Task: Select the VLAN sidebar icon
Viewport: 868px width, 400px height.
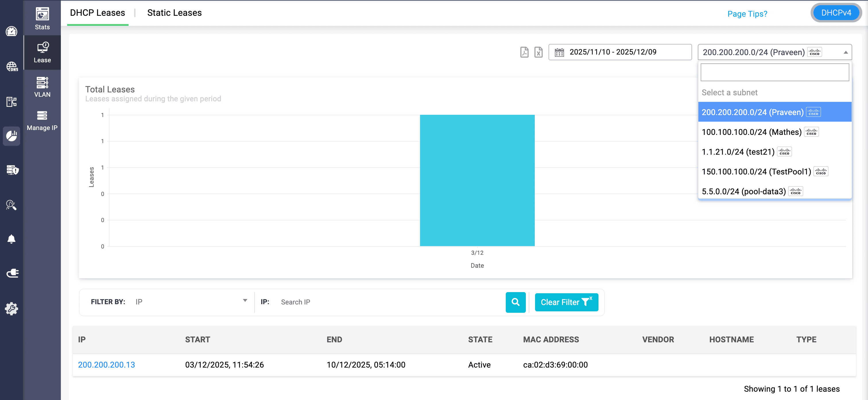Action: 42,87
